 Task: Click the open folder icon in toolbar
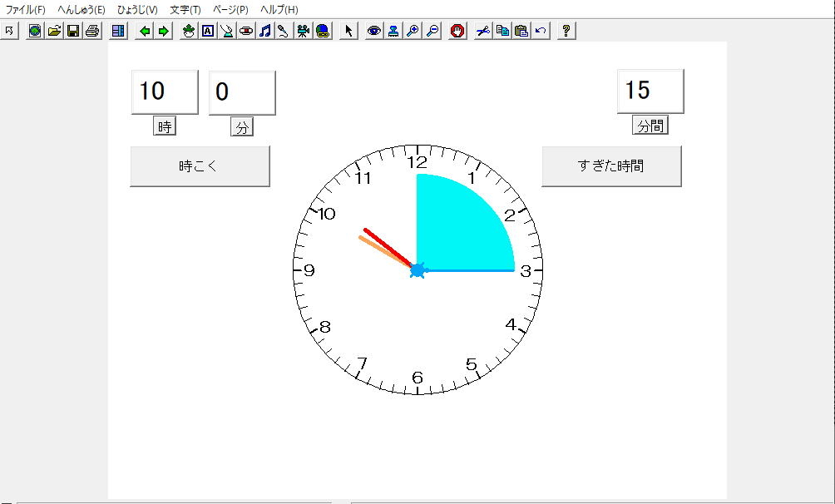[54, 31]
